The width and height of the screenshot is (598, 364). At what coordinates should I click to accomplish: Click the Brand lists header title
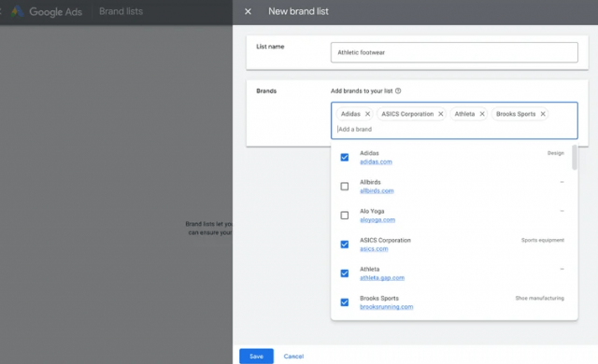[x=121, y=11]
